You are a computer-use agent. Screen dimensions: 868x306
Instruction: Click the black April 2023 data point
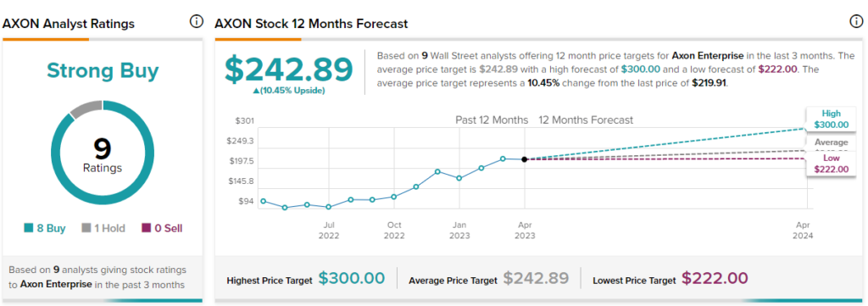coord(524,159)
